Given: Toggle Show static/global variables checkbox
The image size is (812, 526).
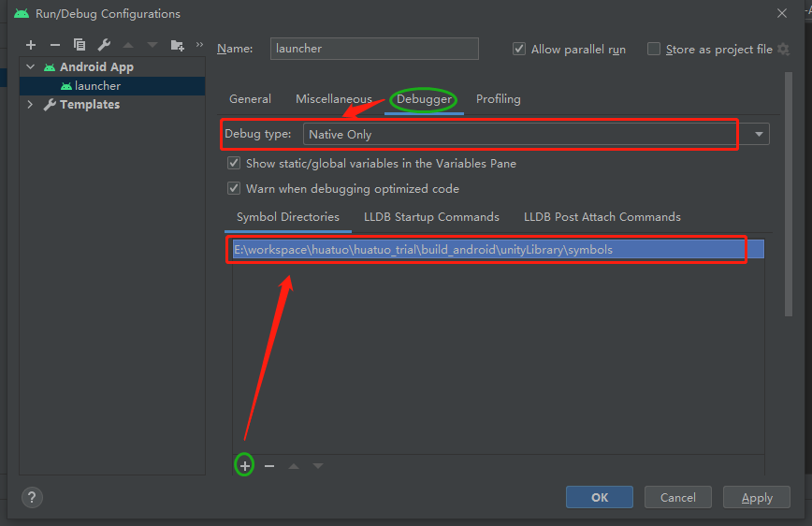Looking at the screenshot, I should click(234, 163).
